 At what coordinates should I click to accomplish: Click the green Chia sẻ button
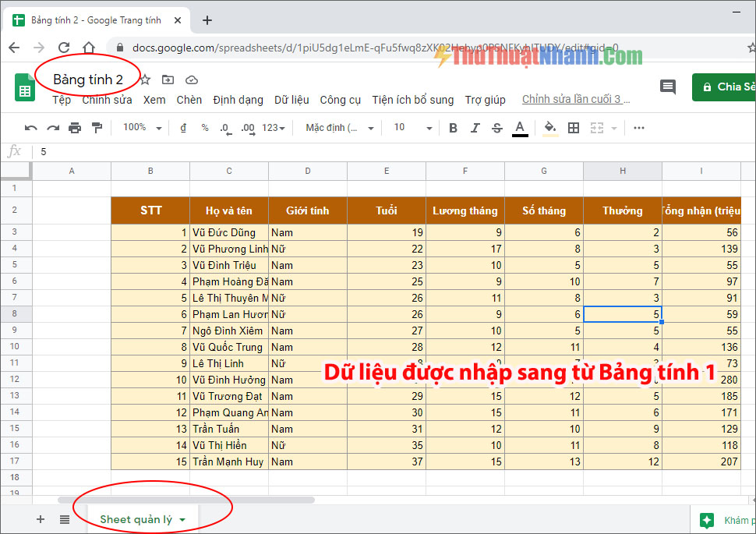tap(725, 87)
